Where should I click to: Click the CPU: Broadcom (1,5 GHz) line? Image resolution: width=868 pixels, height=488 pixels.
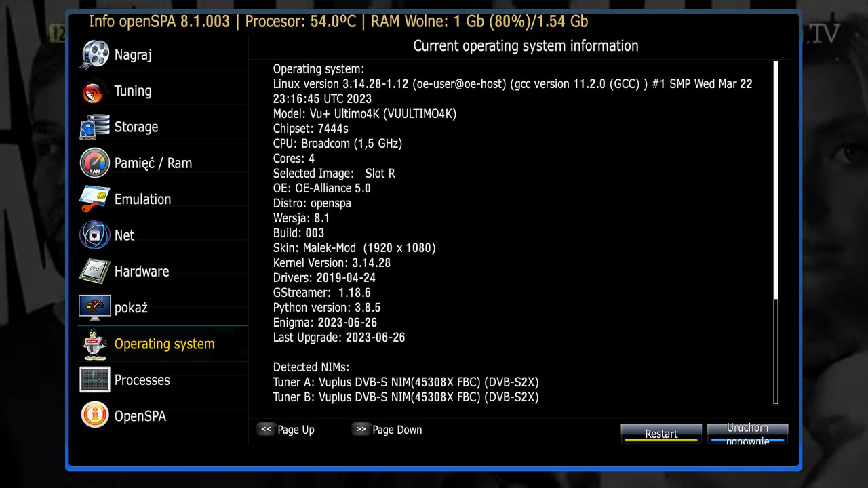[x=338, y=143]
